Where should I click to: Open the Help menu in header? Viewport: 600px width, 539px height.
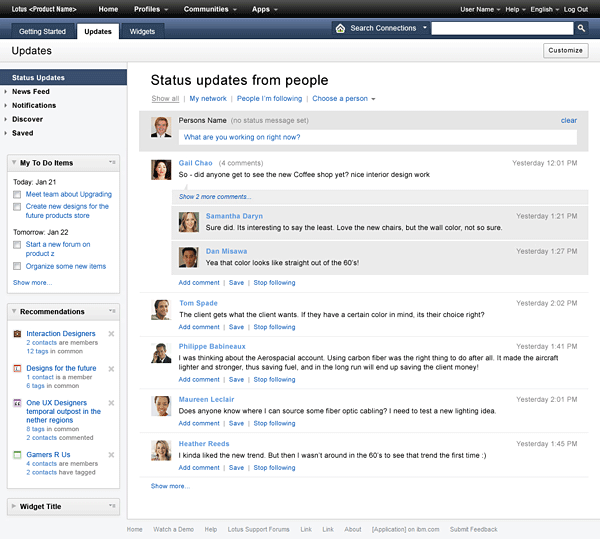pos(515,10)
